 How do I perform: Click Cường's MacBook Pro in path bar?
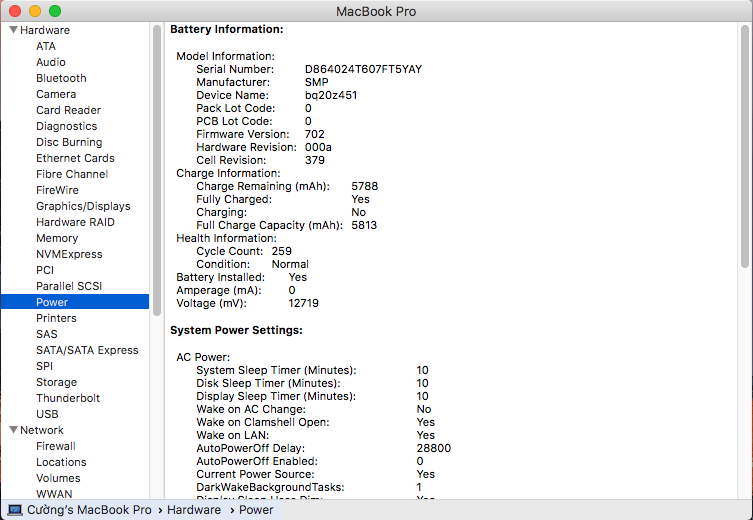click(89, 510)
